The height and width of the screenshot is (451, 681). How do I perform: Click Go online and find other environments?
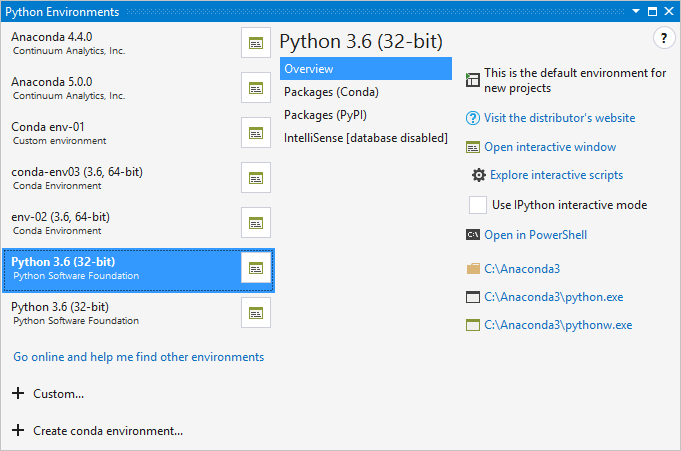tap(138, 357)
